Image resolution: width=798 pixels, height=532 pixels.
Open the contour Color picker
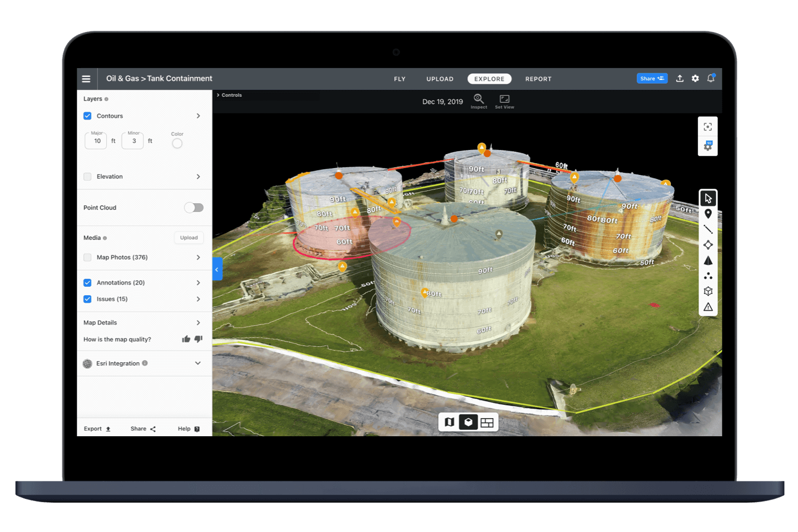click(177, 143)
